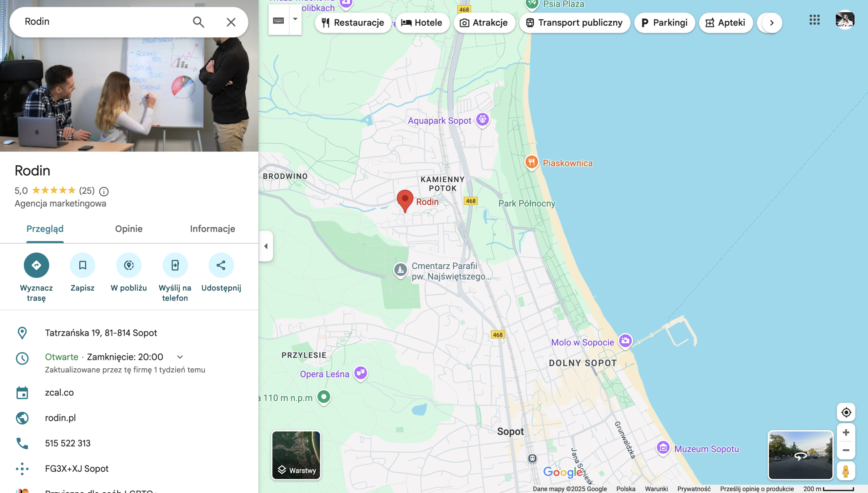The width and height of the screenshot is (868, 493).
Task: Click the Rodin search input field
Action: (x=102, y=22)
